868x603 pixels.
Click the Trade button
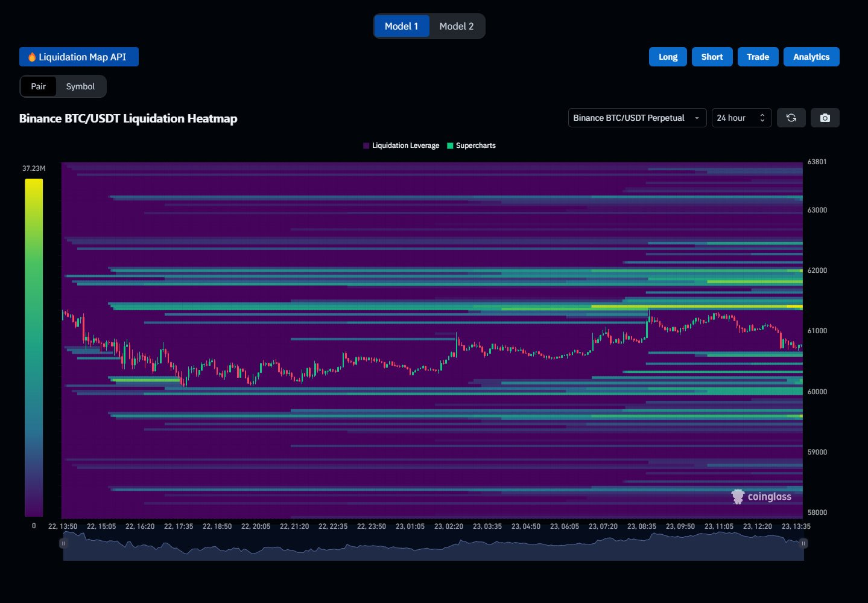758,57
